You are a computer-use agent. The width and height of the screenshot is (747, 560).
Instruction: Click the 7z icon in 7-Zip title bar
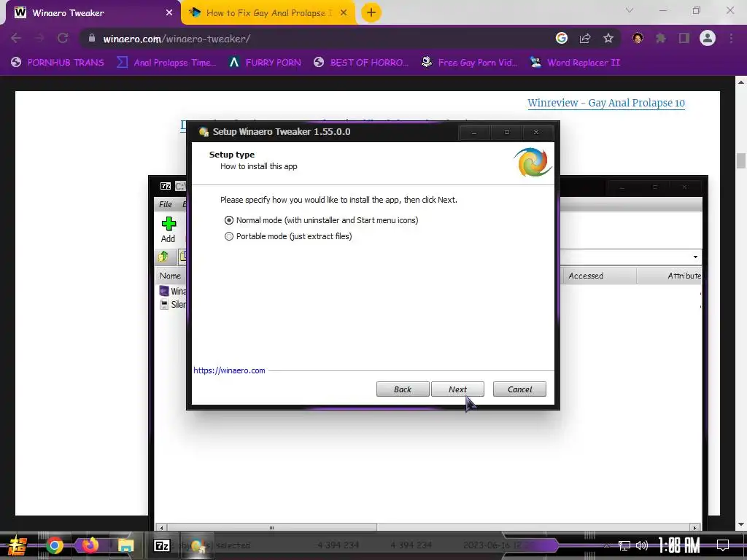point(166,186)
